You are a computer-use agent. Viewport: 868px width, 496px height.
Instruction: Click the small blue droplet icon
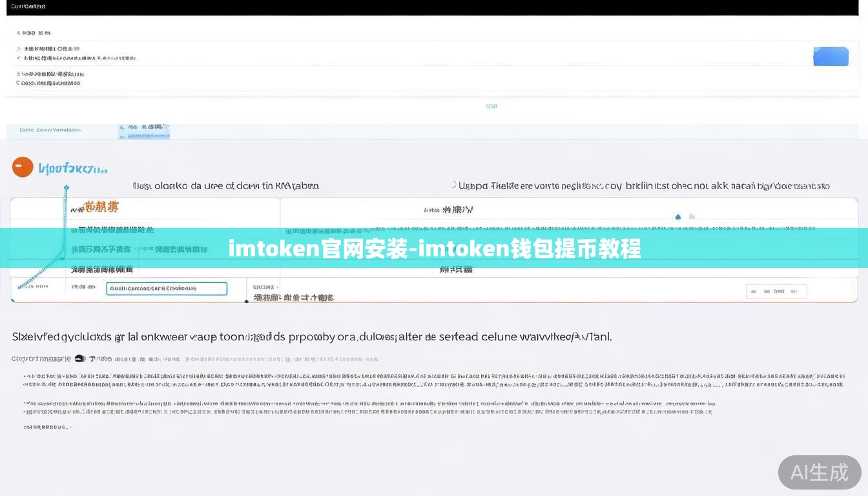coord(677,217)
